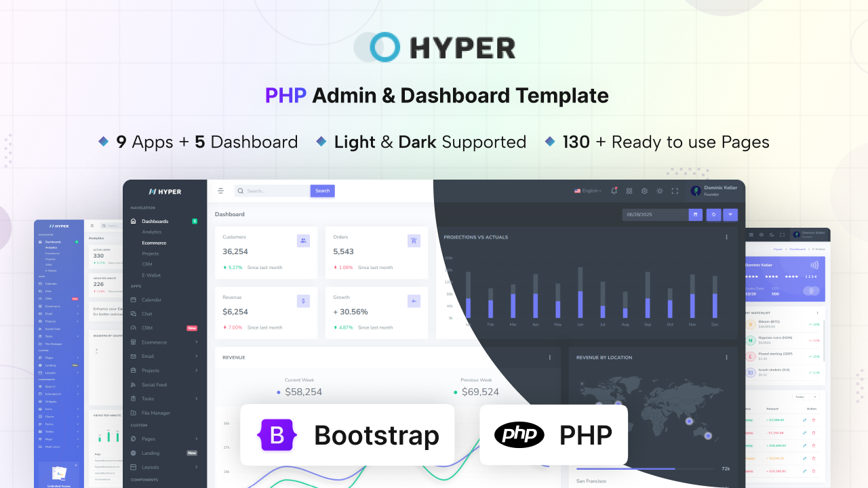Select Bitcoin (BTC) in the watchlist
The width and height of the screenshot is (868, 488).
pos(783,324)
